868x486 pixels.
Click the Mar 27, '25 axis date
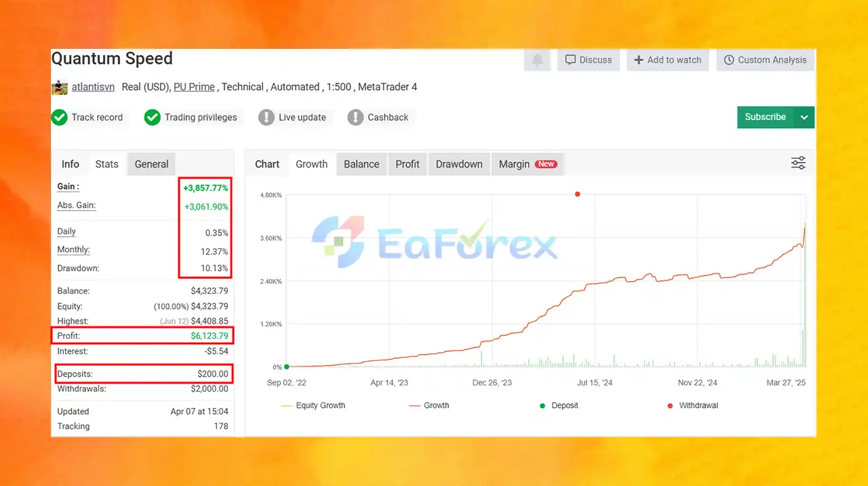[787, 383]
